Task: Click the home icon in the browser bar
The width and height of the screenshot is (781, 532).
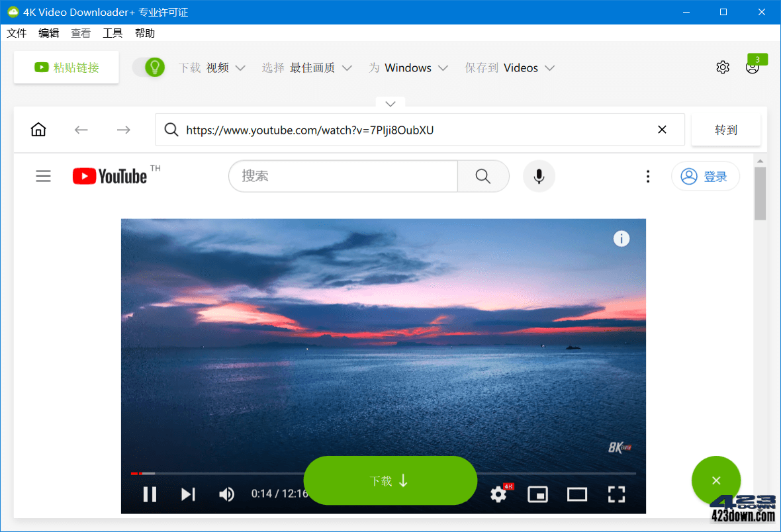Action: [38, 129]
